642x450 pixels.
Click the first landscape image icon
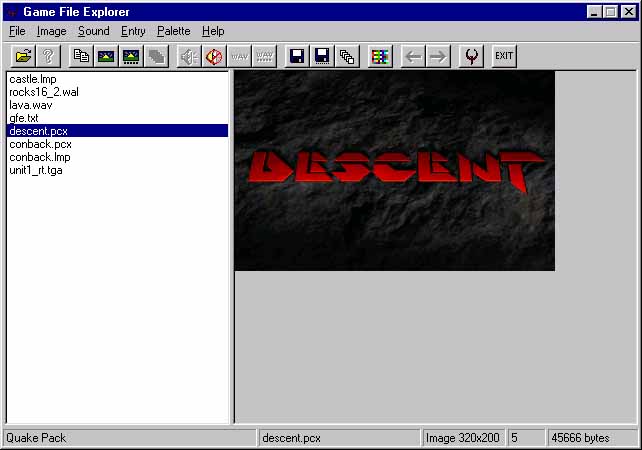coord(106,56)
